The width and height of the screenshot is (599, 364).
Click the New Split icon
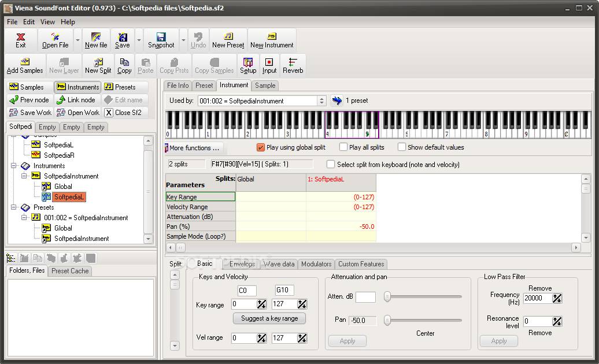coord(98,65)
